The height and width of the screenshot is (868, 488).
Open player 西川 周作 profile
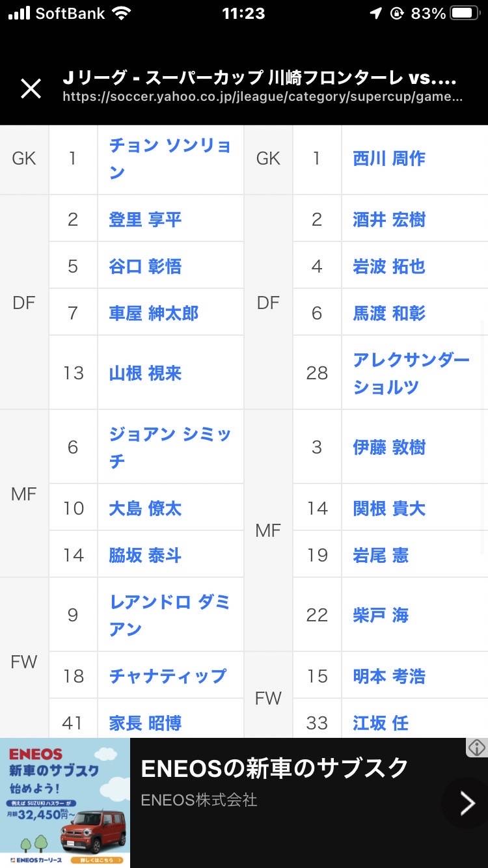(x=389, y=159)
